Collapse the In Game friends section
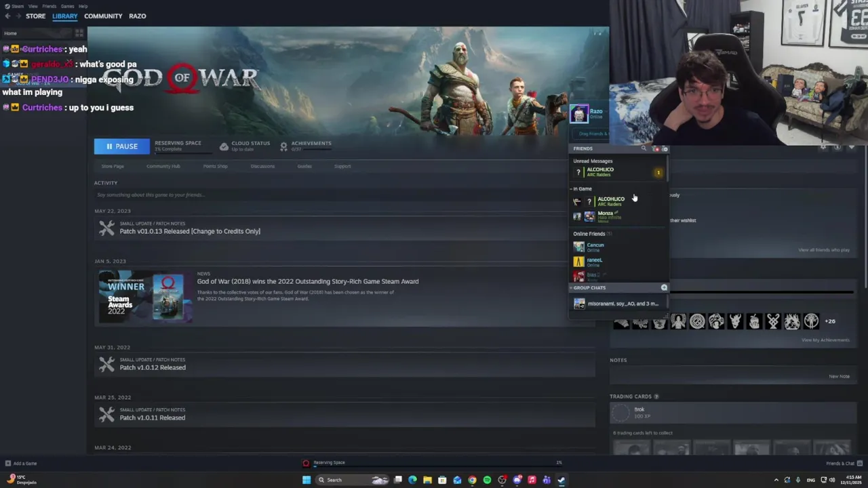 click(x=582, y=189)
